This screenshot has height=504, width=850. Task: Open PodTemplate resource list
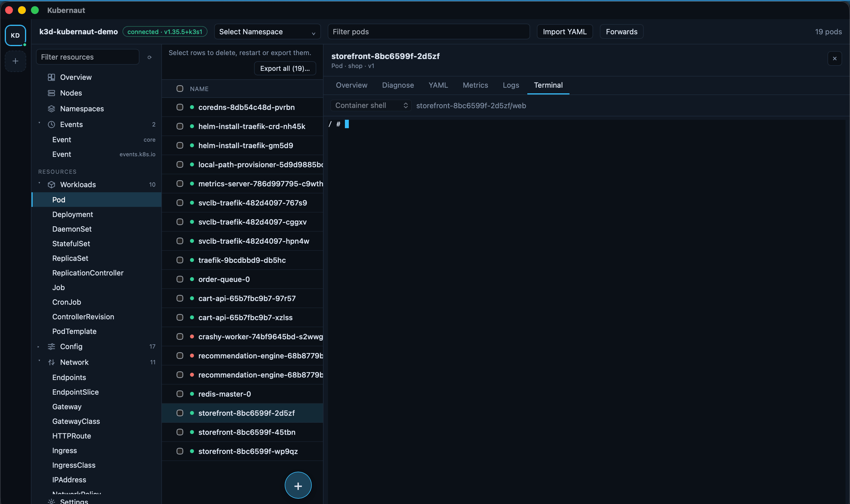point(96,331)
